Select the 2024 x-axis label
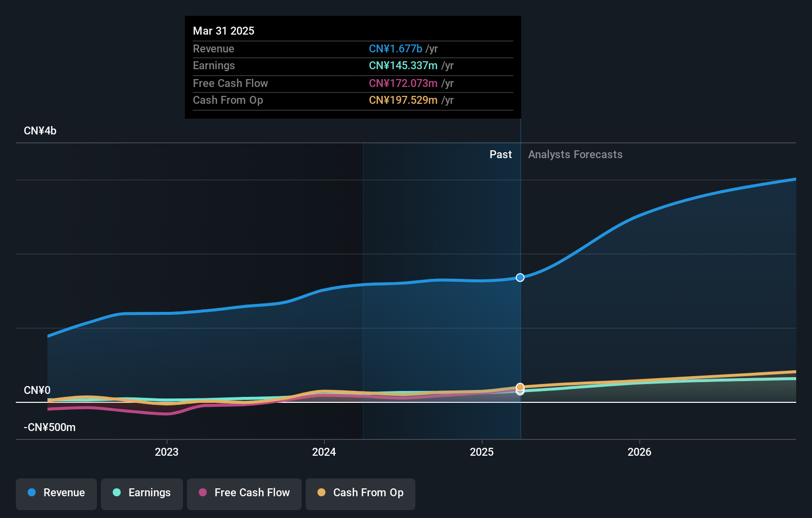The image size is (812, 518). (324, 452)
